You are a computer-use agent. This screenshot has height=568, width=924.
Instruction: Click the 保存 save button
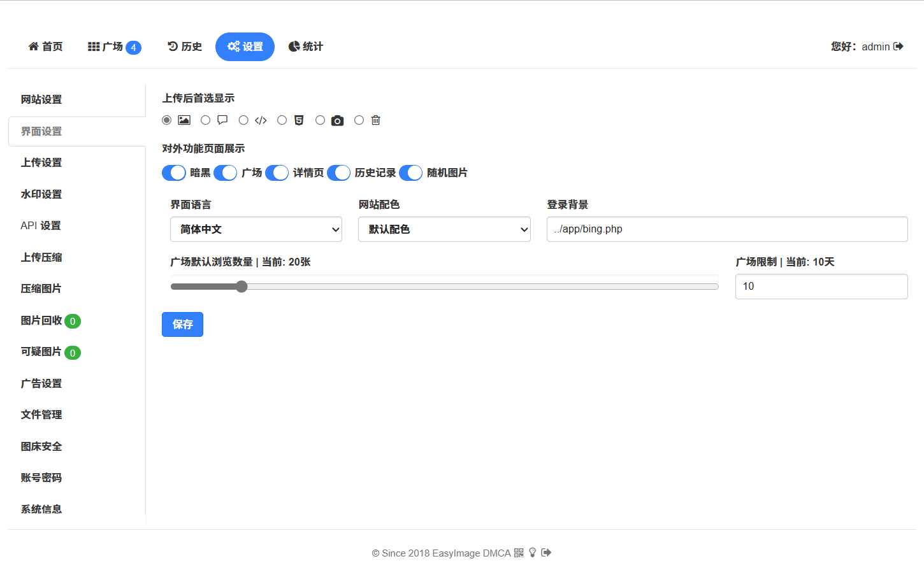click(182, 324)
